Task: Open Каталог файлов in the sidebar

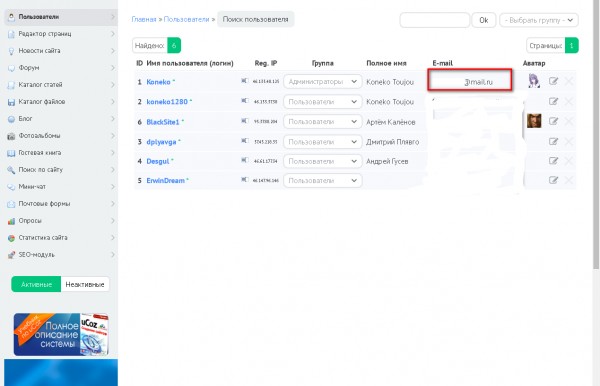Action: [61, 102]
